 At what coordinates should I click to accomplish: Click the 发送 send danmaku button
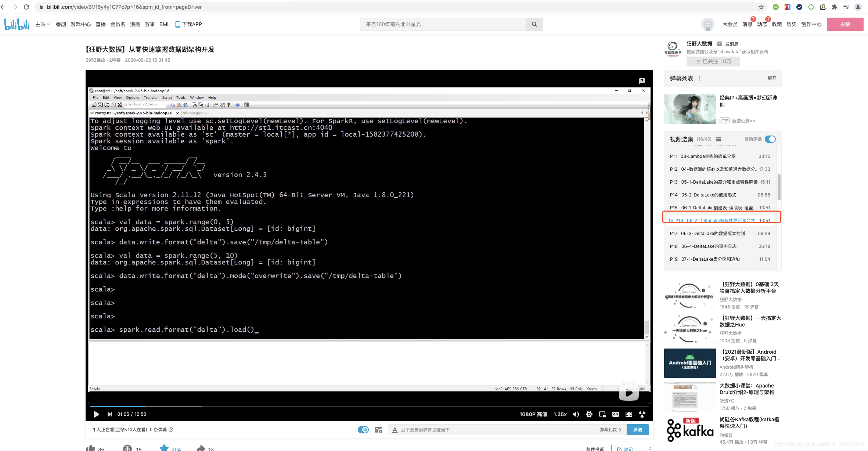pyautogui.click(x=638, y=430)
